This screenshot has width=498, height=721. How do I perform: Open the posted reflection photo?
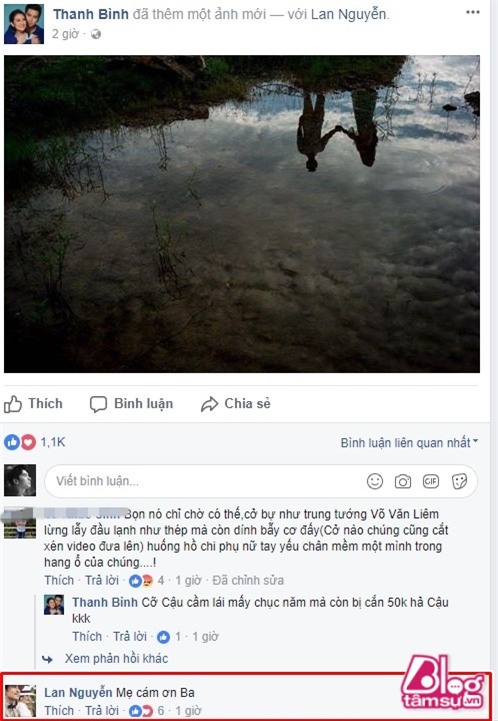(242, 214)
